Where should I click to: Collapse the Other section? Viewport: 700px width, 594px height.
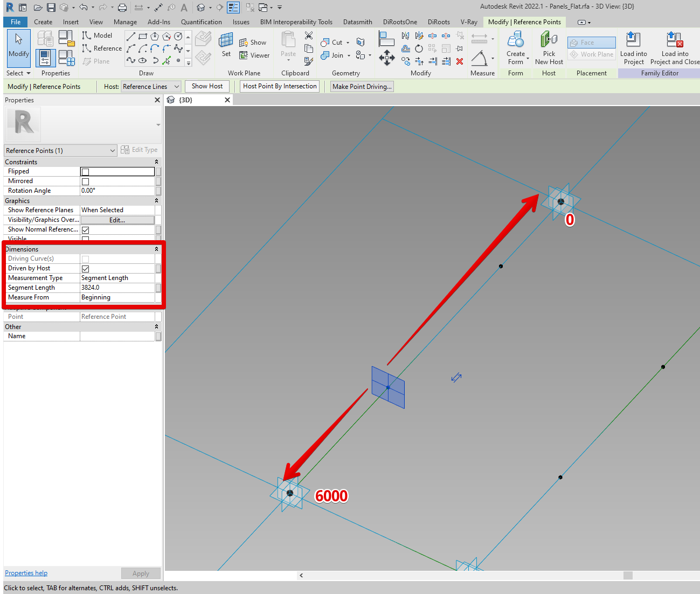[157, 327]
